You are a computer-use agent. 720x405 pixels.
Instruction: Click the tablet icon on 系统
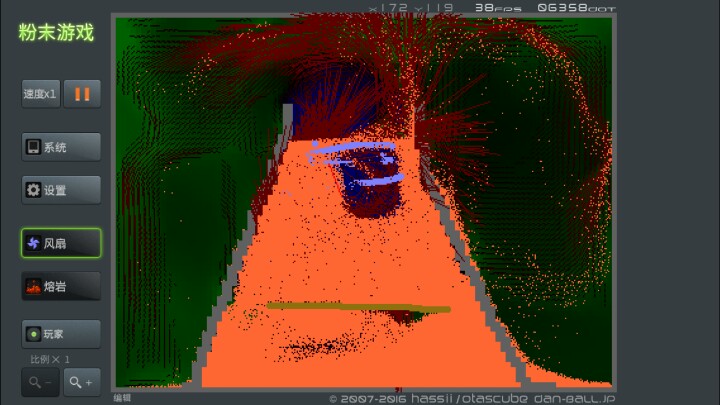click(33, 147)
